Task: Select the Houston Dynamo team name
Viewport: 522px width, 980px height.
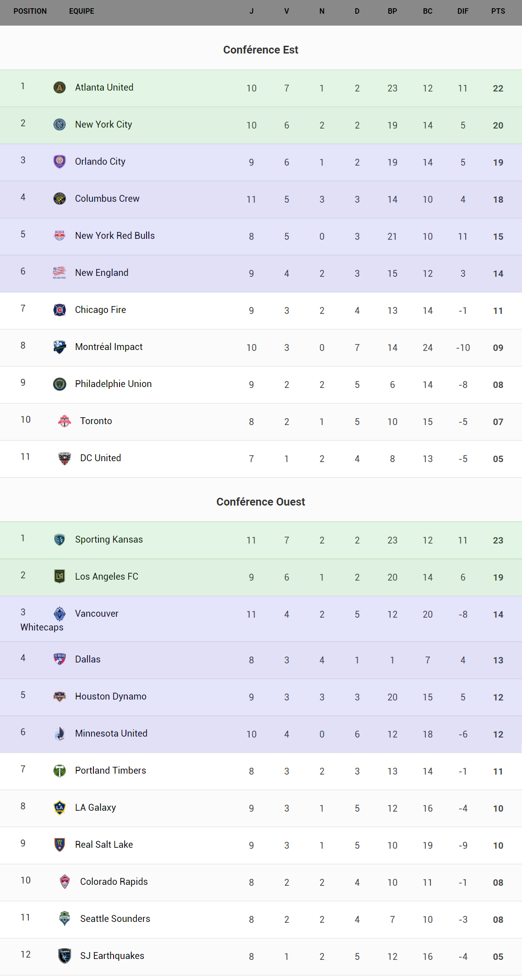Action: click(111, 696)
